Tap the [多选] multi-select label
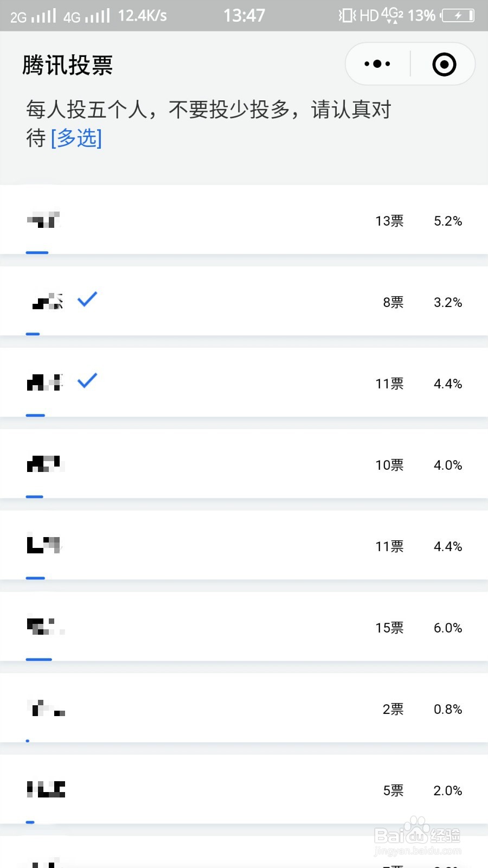 point(76,138)
